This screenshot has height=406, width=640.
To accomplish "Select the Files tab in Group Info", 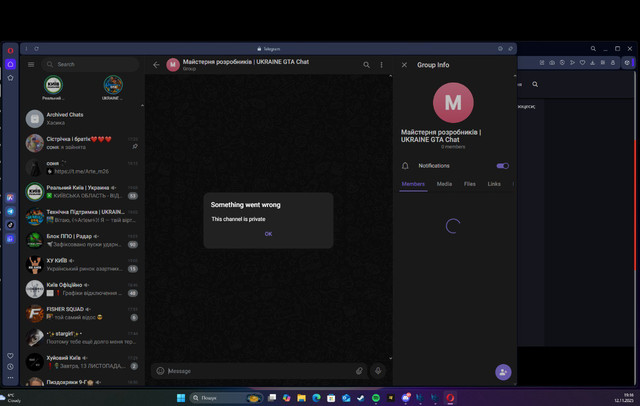I will click(469, 184).
